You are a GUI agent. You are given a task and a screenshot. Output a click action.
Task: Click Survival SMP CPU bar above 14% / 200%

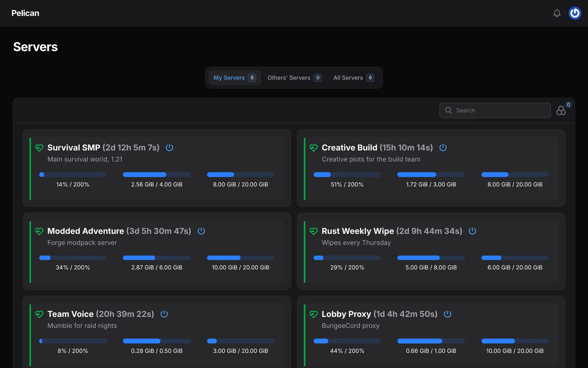coord(73,174)
